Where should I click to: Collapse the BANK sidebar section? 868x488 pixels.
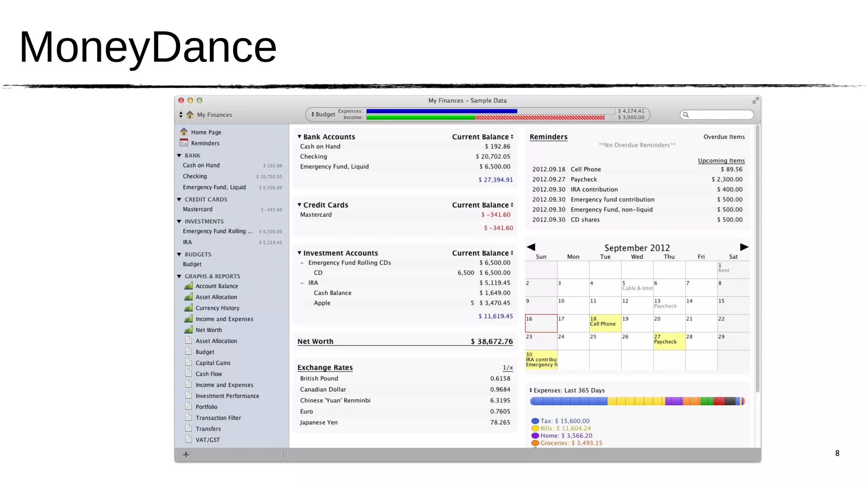tap(179, 155)
